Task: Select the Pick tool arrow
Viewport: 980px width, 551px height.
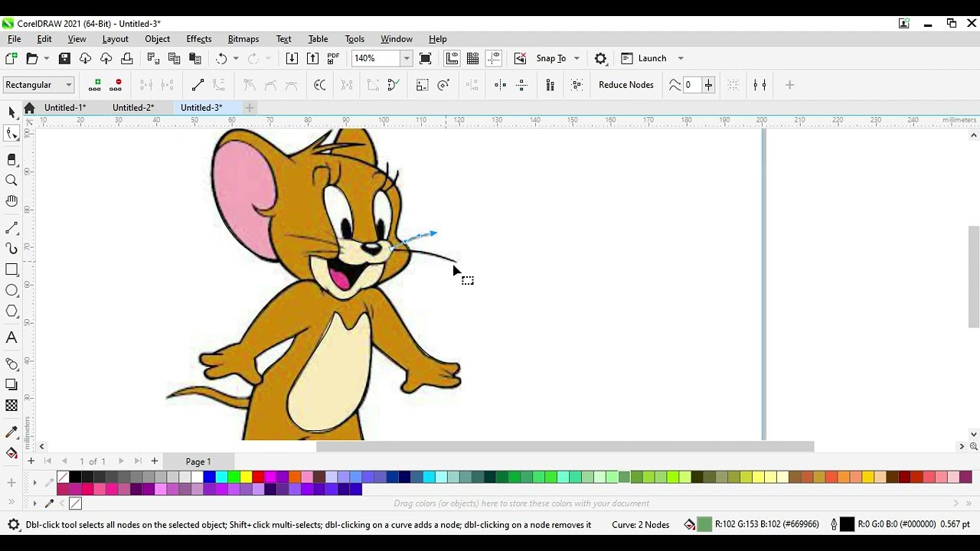Action: click(11, 112)
